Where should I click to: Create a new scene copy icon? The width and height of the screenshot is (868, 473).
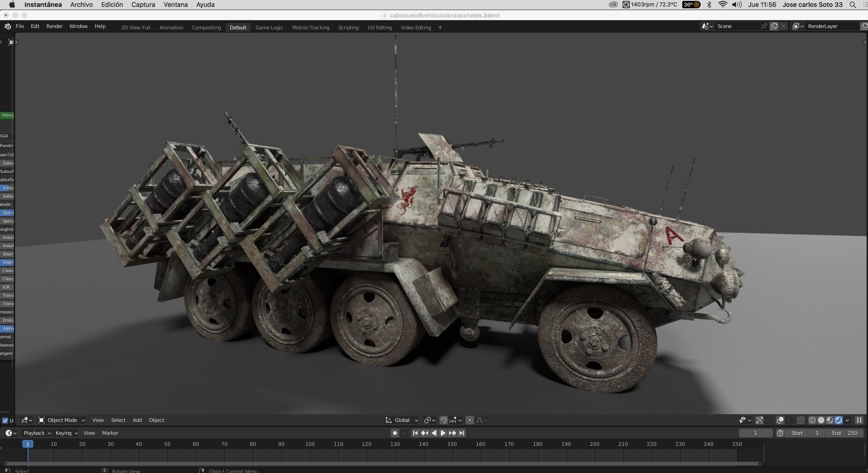point(774,26)
